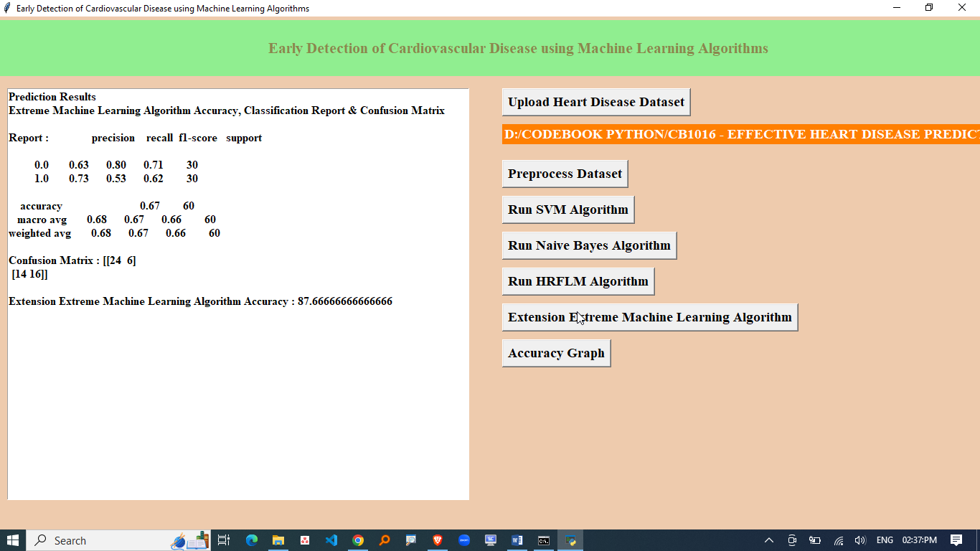Start Extension Extreme Machine Learning Algorithm
980x551 pixels.
[650, 317]
